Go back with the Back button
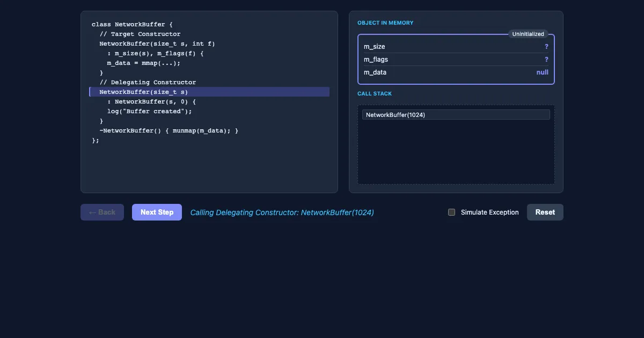Image resolution: width=644 pixels, height=338 pixels. tap(102, 212)
